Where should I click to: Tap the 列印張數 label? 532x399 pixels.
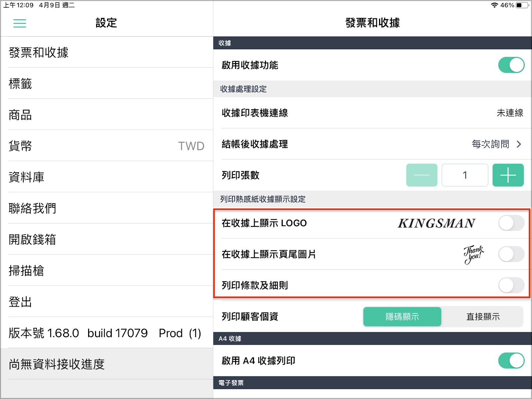tap(240, 175)
